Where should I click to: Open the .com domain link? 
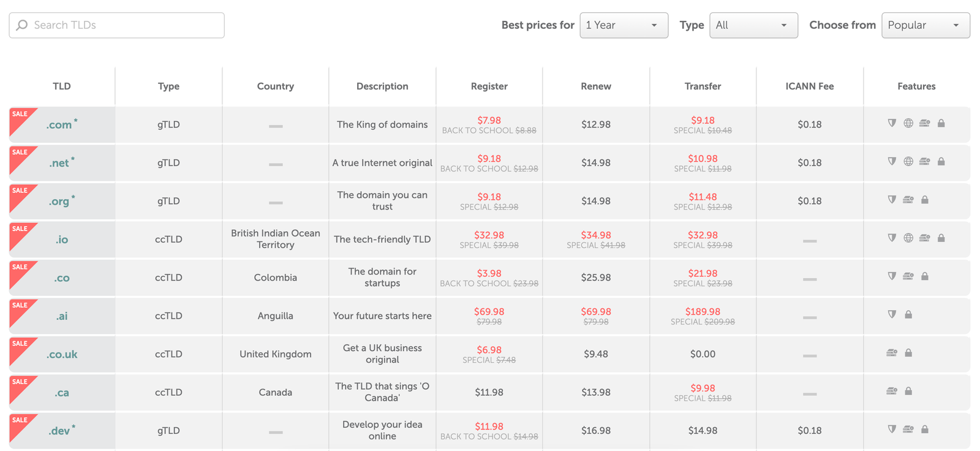coord(59,125)
